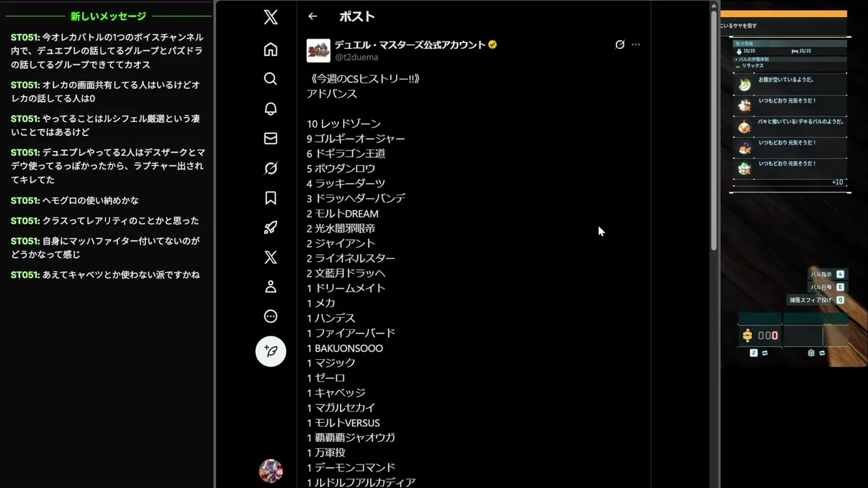868x488 pixels.
Task: Click the rocket icon in X sidebar
Action: coord(271,228)
